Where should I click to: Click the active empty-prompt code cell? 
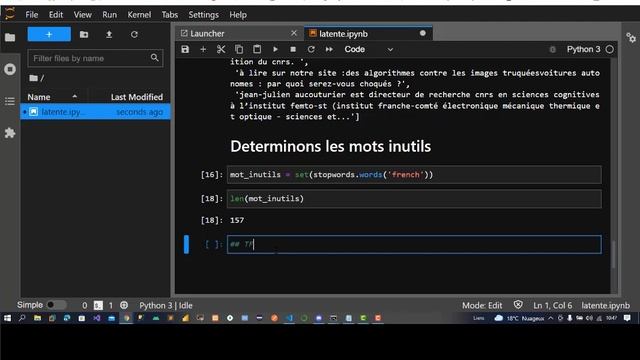[x=414, y=244]
